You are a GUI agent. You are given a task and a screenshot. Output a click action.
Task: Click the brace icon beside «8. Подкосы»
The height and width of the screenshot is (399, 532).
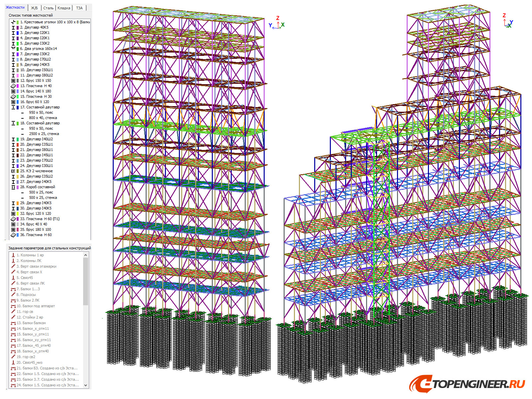coord(13,295)
